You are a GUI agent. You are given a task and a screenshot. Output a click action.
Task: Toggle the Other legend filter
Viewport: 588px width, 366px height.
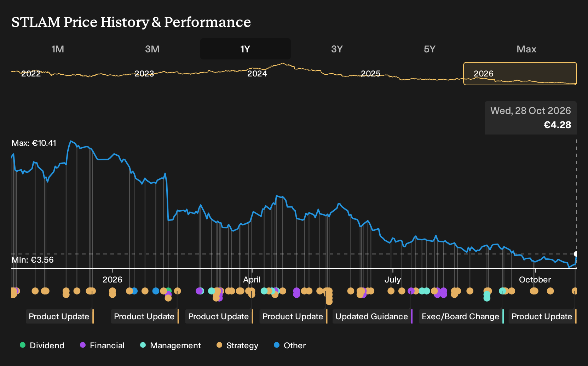coord(290,345)
